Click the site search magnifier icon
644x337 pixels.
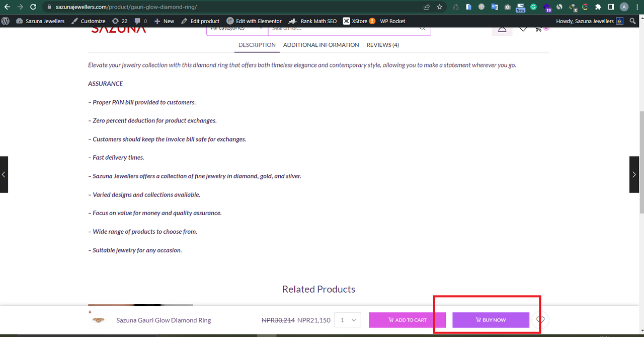pos(423,28)
